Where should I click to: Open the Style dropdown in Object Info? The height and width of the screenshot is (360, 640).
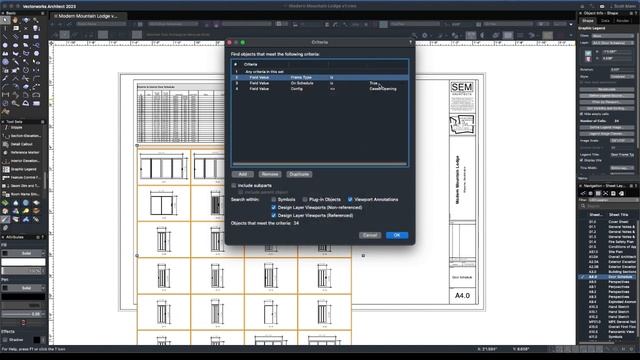622,76
